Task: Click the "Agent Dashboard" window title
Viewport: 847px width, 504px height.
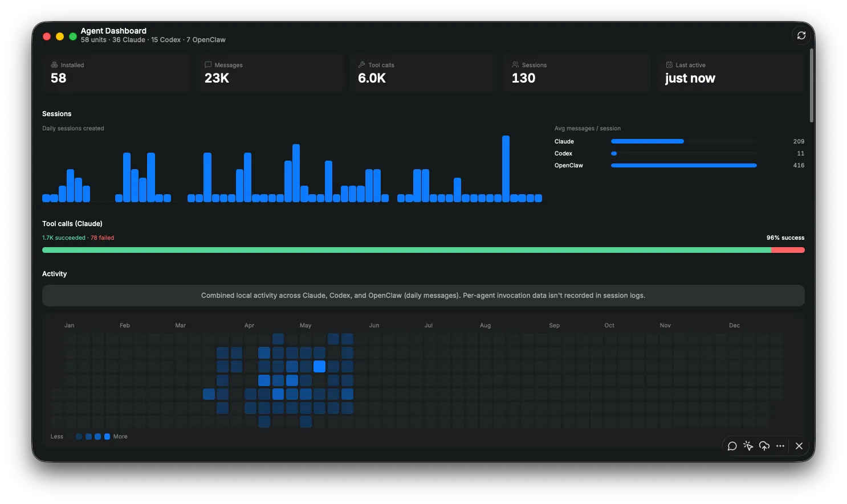Action: click(x=113, y=31)
